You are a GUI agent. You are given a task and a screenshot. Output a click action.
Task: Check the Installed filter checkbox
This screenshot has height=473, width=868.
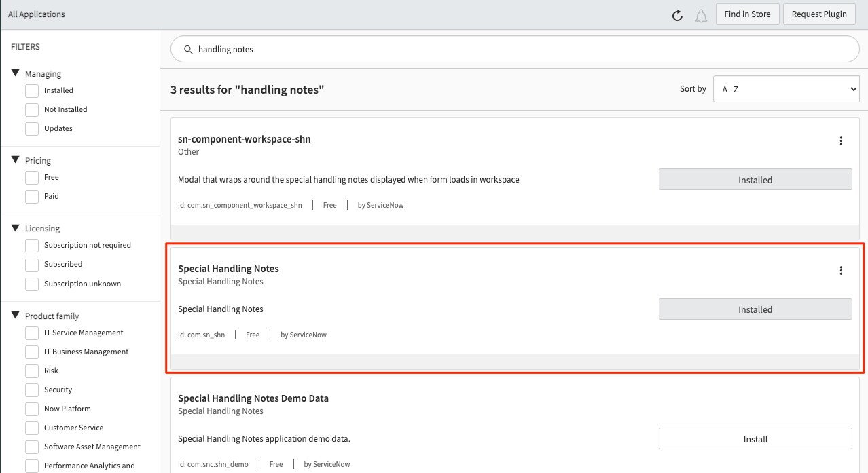(32, 90)
